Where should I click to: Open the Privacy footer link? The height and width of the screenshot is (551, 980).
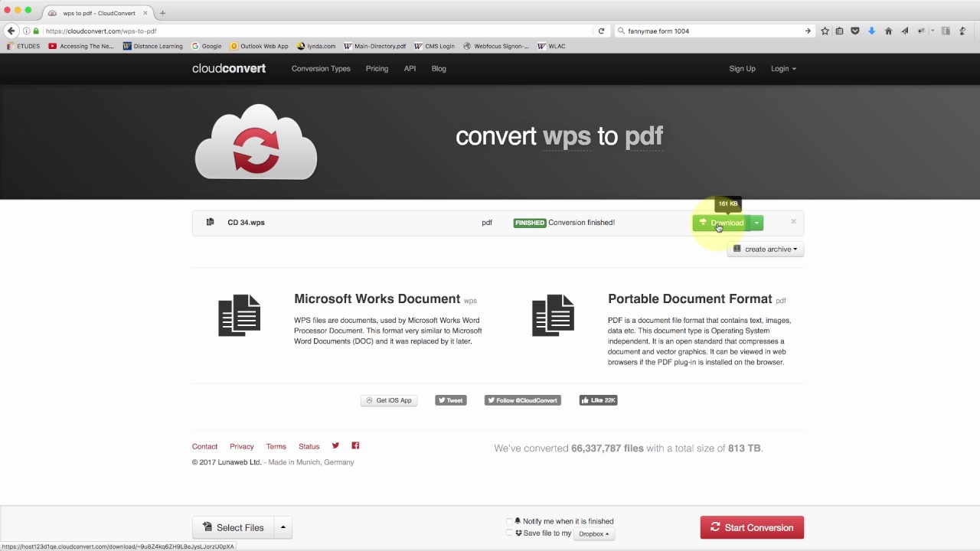point(241,446)
